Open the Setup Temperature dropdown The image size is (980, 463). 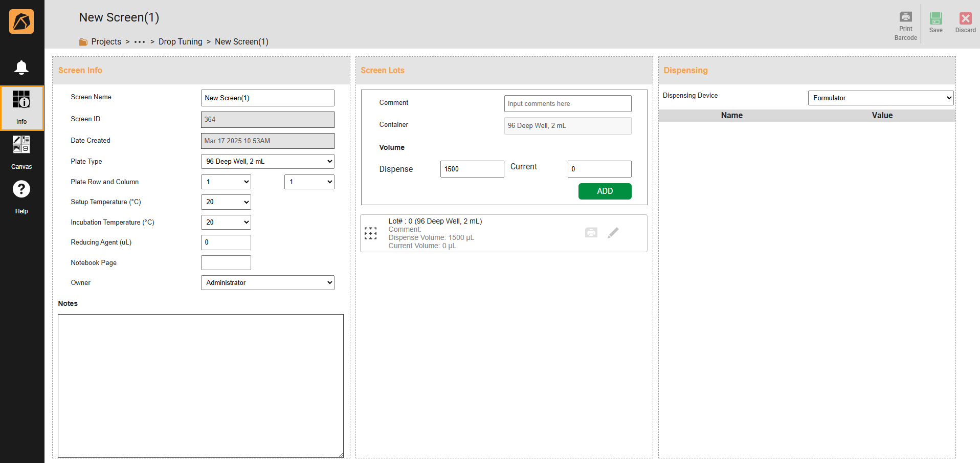click(226, 202)
